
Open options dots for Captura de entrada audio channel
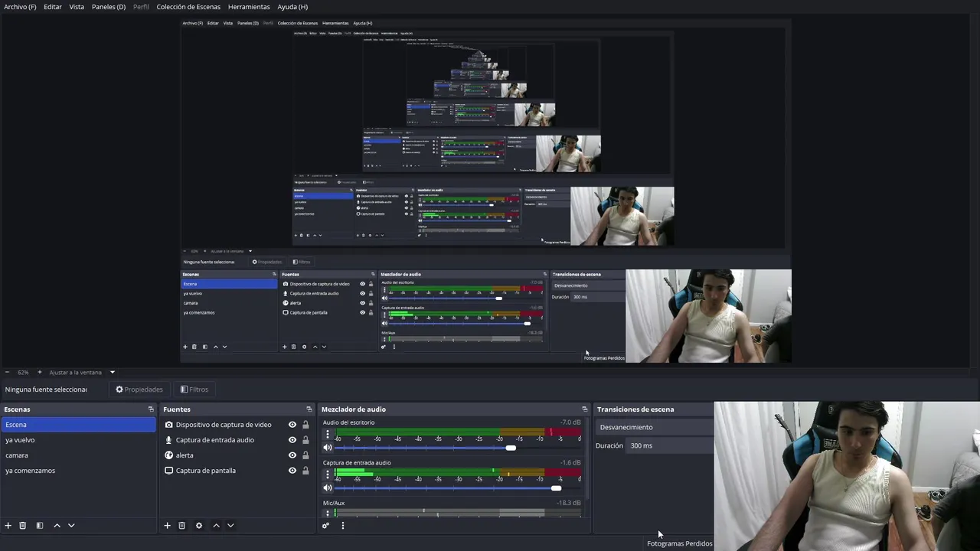pyautogui.click(x=328, y=474)
